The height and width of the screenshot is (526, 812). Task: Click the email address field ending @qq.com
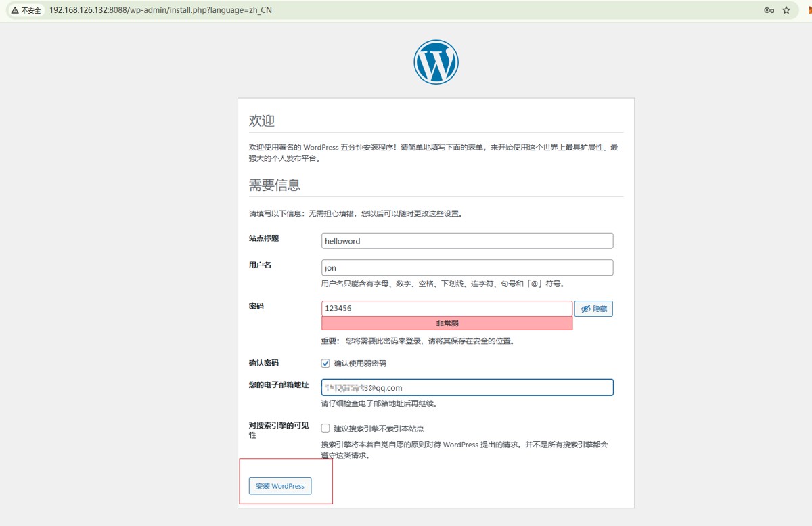[467, 387]
